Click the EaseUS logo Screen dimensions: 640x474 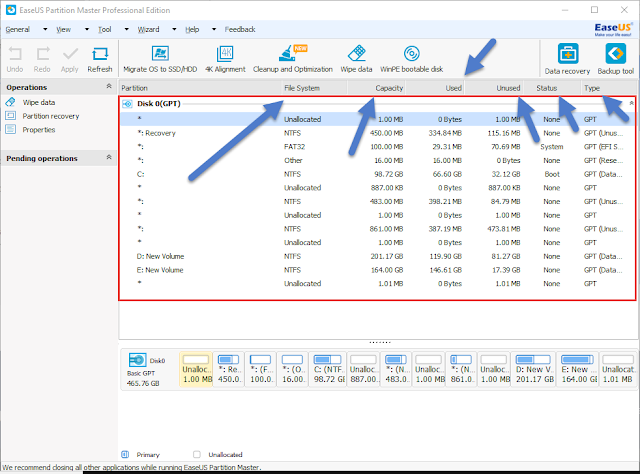click(x=613, y=29)
